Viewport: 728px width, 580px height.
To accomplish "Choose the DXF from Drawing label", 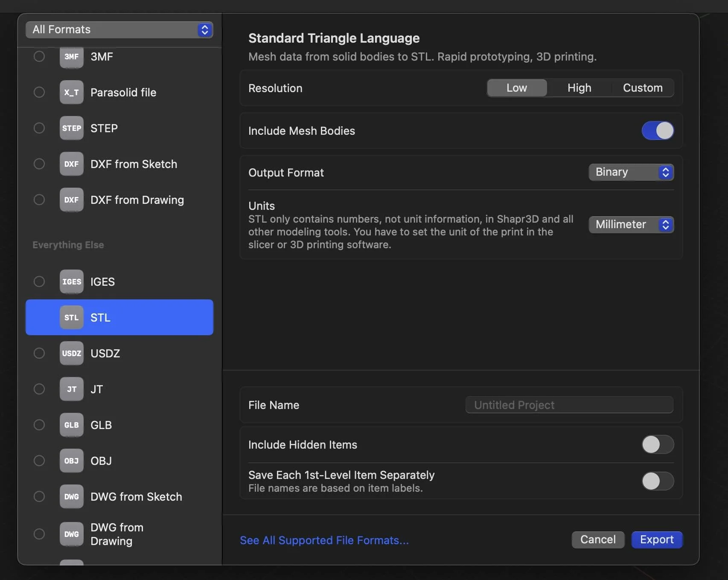I will click(x=137, y=200).
